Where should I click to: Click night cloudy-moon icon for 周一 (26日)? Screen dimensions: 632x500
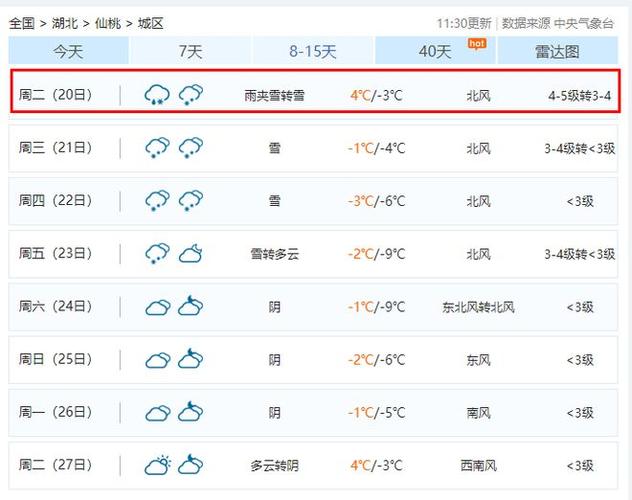click(x=191, y=411)
